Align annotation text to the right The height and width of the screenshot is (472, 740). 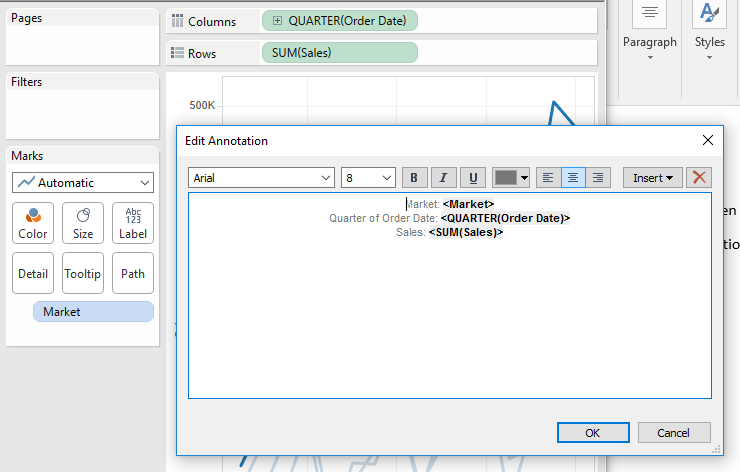[x=598, y=178]
